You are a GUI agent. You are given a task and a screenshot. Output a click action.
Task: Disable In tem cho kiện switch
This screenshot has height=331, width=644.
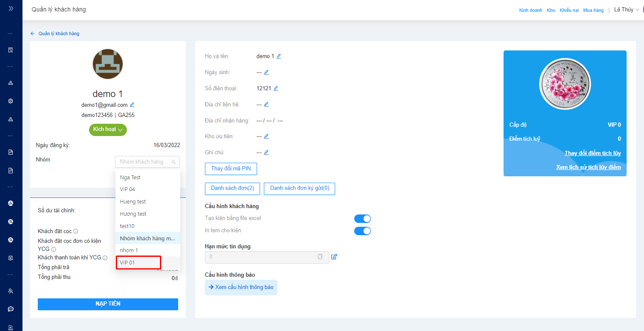[x=362, y=231]
